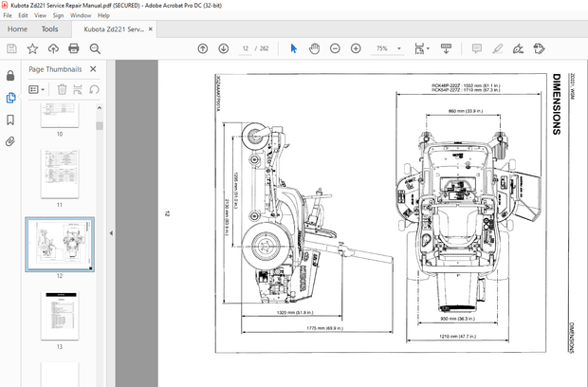
Task: Go to previous page arrow
Action: point(203,48)
